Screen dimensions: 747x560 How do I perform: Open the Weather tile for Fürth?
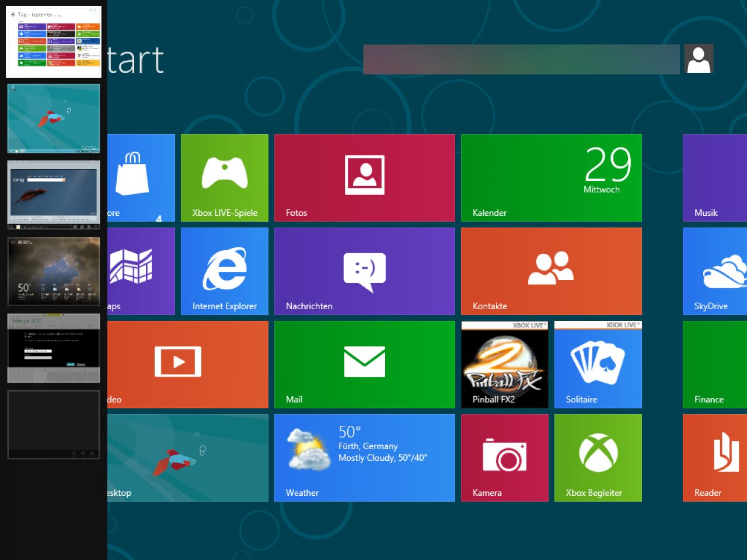pos(365,458)
